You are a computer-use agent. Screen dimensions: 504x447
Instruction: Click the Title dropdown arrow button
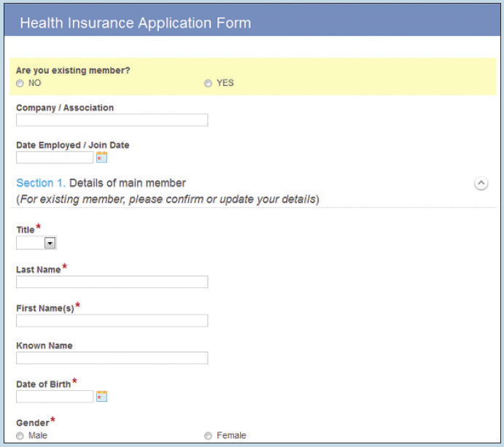pyautogui.click(x=50, y=243)
